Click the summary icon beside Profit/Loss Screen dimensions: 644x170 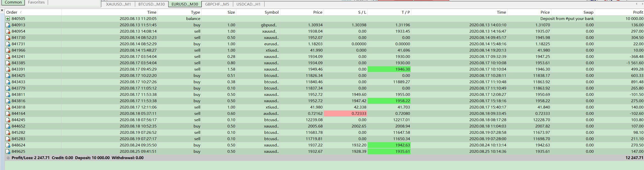tap(8, 158)
